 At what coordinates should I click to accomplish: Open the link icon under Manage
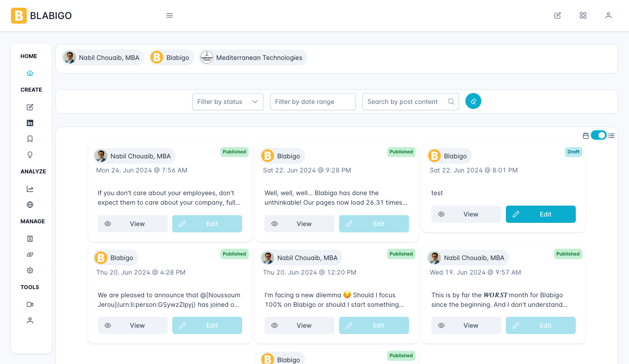point(30,255)
